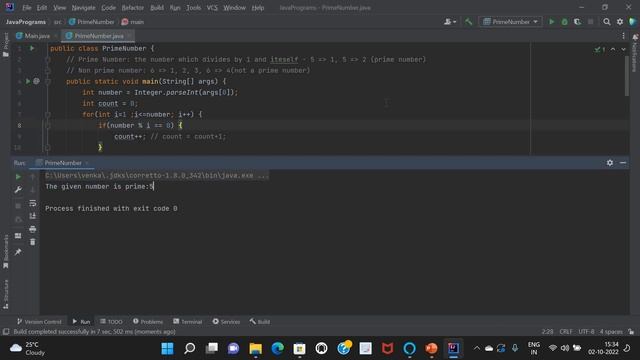Click the toolbar Stop button
The width and height of the screenshot is (640, 360).
[591, 22]
